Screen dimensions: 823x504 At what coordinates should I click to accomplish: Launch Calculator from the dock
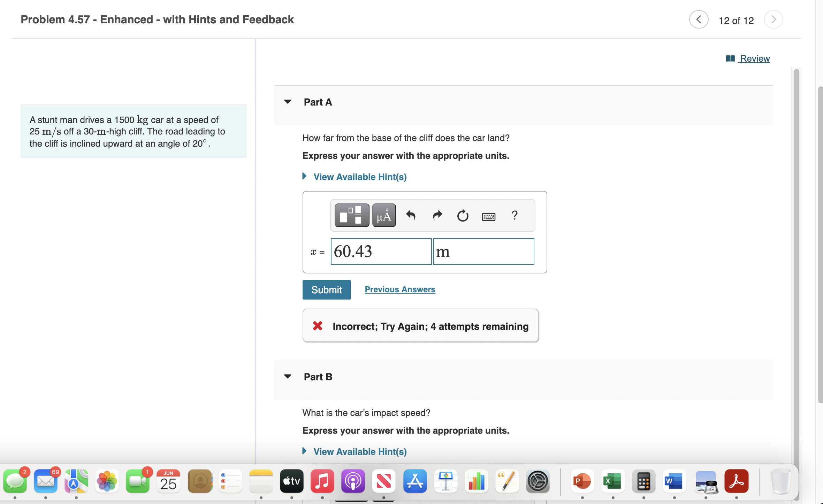(x=643, y=481)
